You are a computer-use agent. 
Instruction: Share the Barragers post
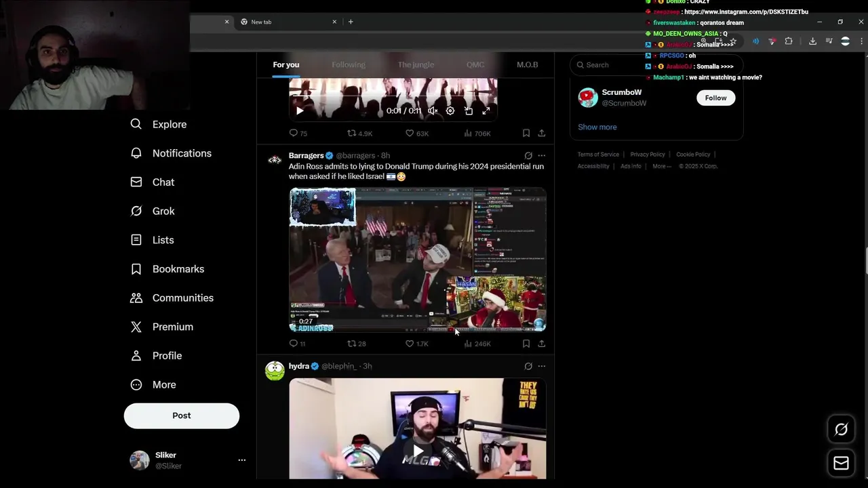coord(541,344)
